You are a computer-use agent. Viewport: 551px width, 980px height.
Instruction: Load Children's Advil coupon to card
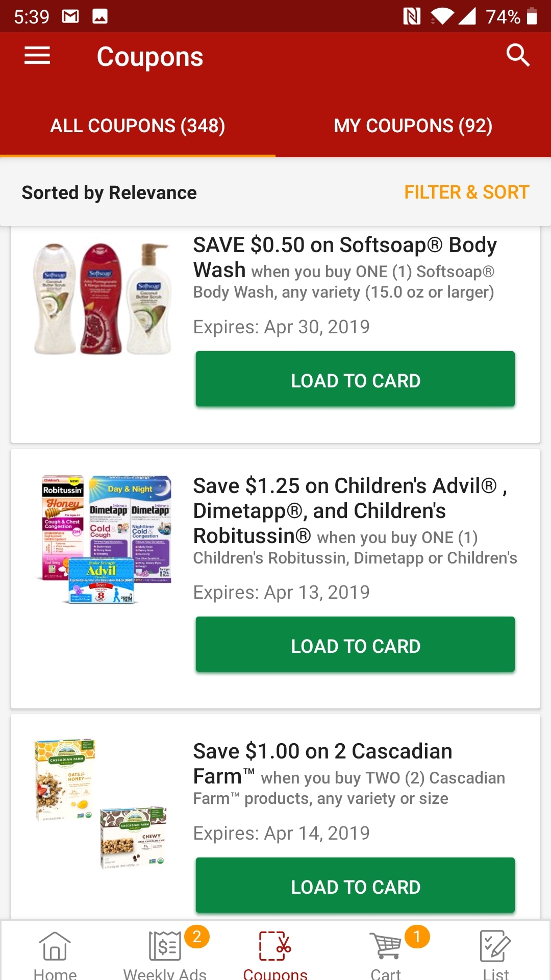[x=355, y=645]
